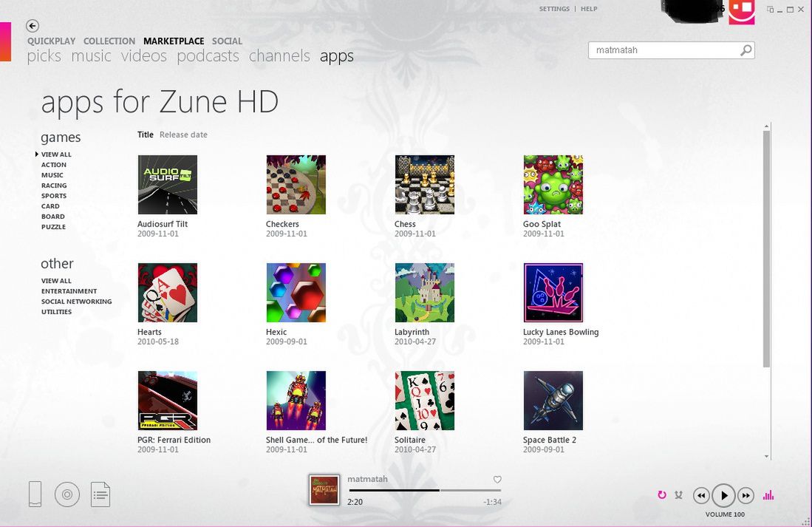Filter other apps by Social Networking
This screenshot has height=527, width=812.
coord(77,302)
